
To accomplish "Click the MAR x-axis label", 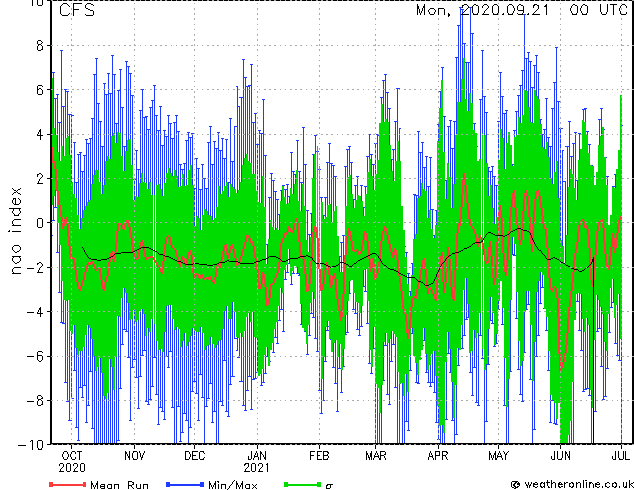I will 376,456.
